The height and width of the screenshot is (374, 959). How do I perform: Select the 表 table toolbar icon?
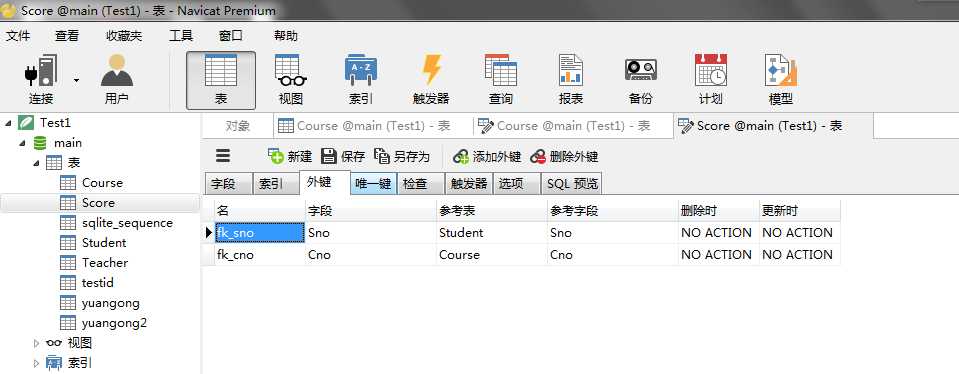click(x=221, y=80)
